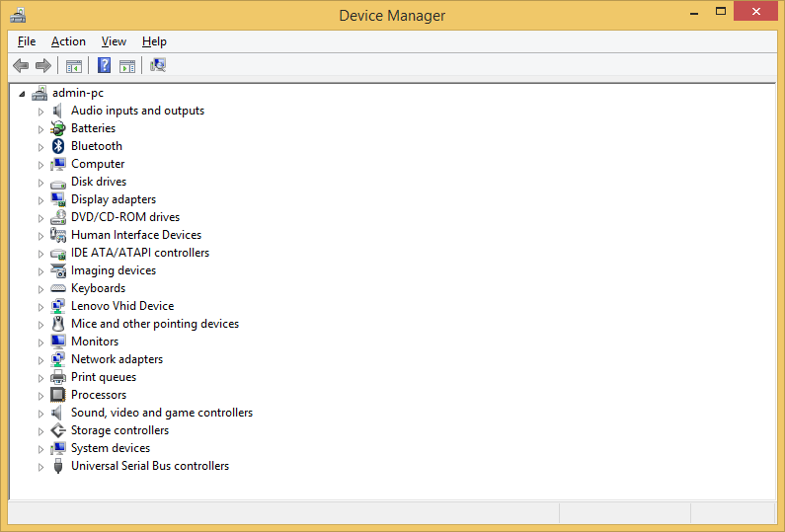
Task: Click Show/Hide Action Pane toolbar icon
Action: pyautogui.click(x=127, y=66)
